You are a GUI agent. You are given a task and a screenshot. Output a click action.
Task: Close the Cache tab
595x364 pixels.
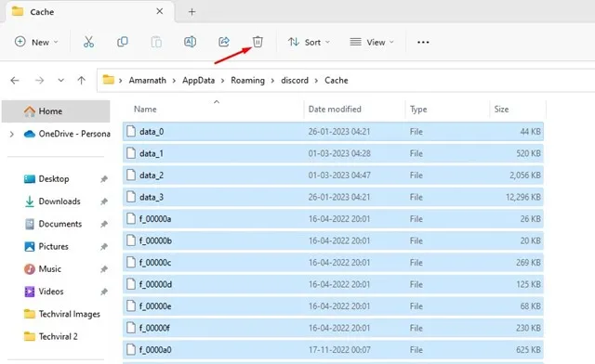coord(160,11)
